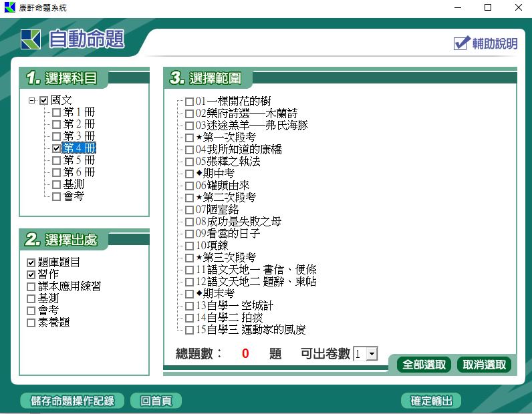The image size is (532, 414).
Task: Check 07陋室銘 lesson
Action: tap(190, 210)
